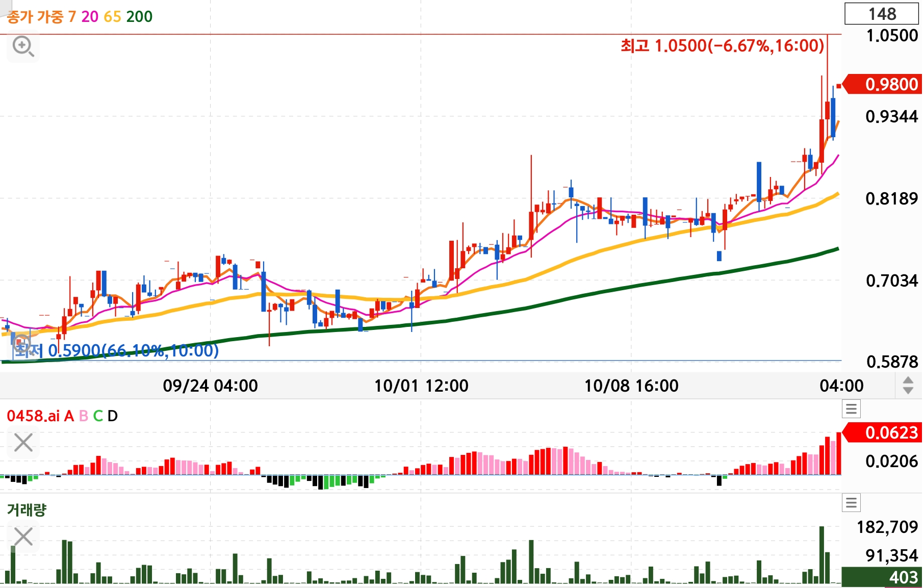Click the 0.8189 price axis label

(x=892, y=198)
